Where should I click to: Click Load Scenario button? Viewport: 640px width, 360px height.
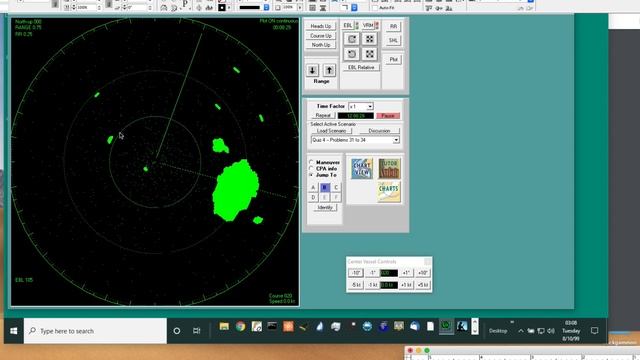tap(331, 131)
